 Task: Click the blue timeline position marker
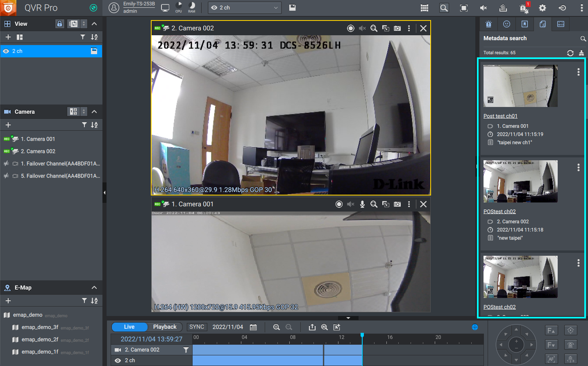[x=362, y=335]
